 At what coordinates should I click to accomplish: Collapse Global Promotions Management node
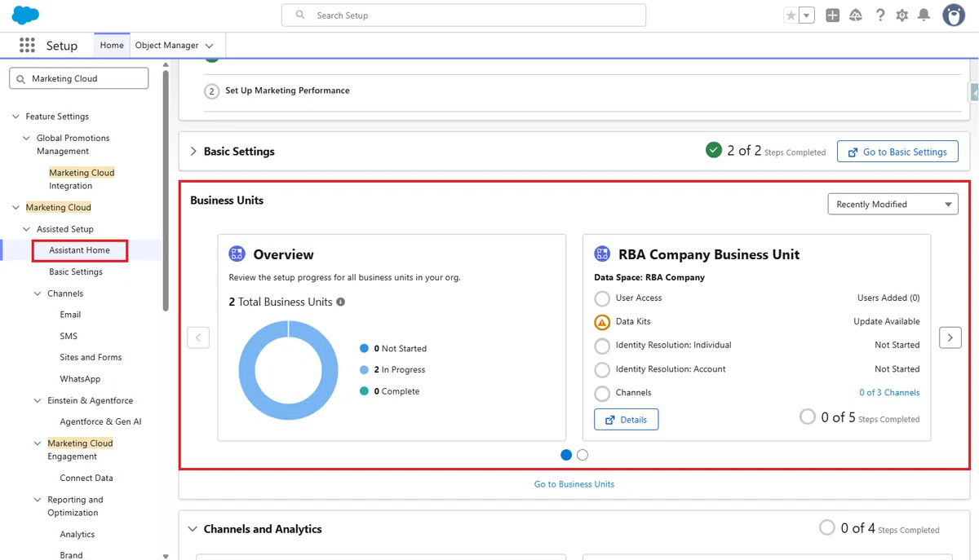pos(27,139)
